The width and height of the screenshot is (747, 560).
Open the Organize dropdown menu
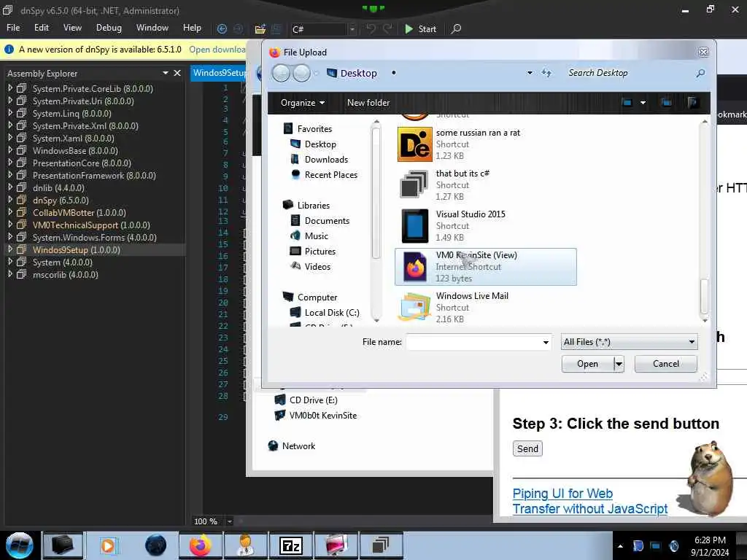pyautogui.click(x=303, y=102)
